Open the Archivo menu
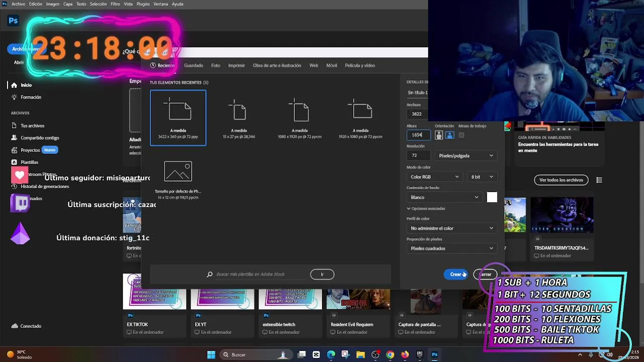The image size is (644, 362). tap(18, 4)
